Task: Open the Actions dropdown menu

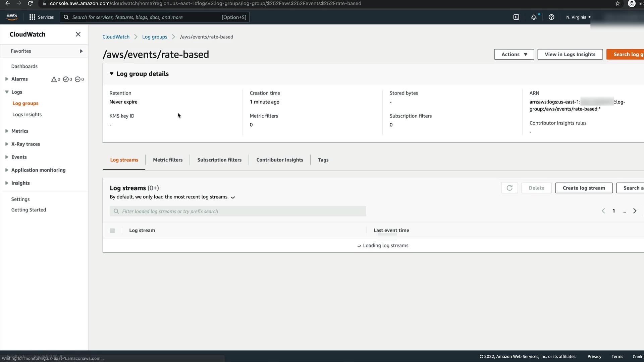Action: click(x=514, y=54)
